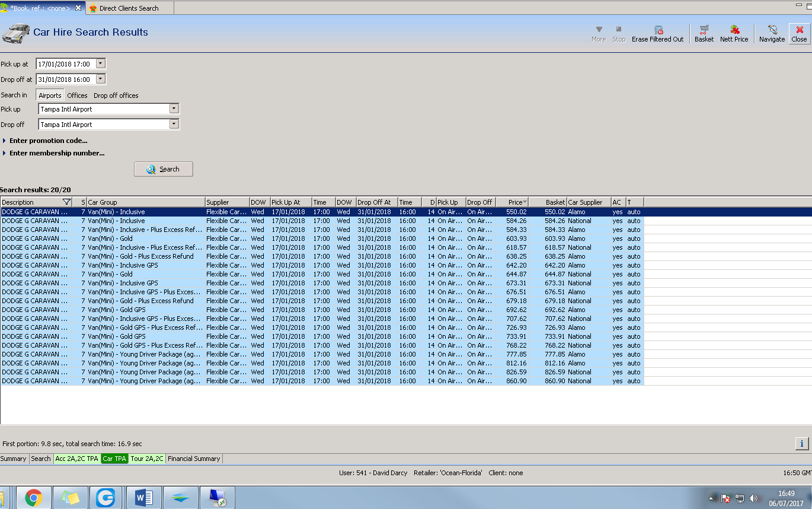
Task: Click the sort arrow in Price header
Action: [x=525, y=202]
